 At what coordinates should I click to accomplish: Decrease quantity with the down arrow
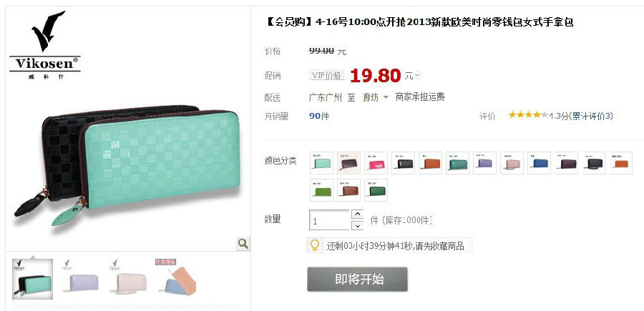click(357, 226)
